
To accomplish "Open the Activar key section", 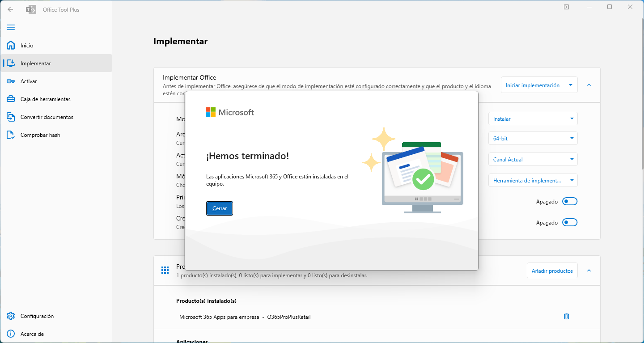I will coord(56,81).
